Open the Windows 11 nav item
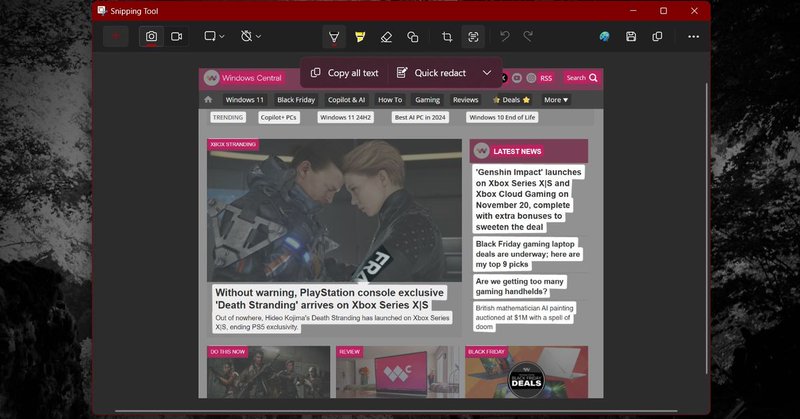 coord(244,100)
